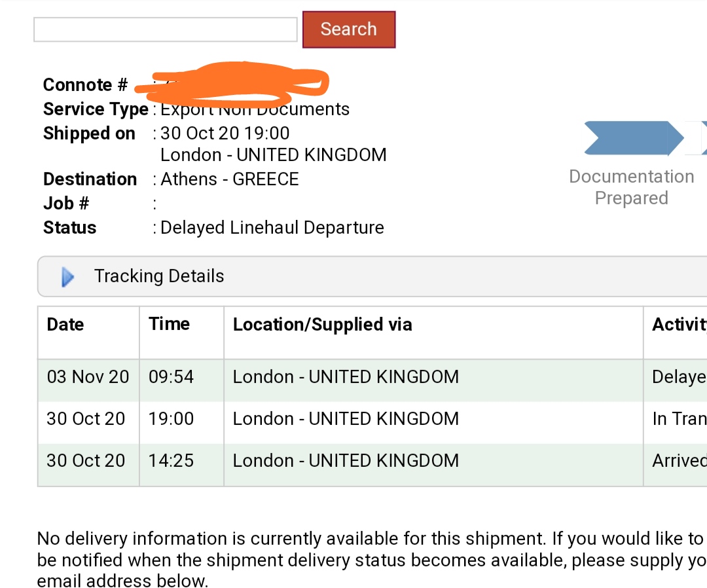This screenshot has width=707, height=588.
Task: Click the 14:25 time cell
Action: [172, 461]
